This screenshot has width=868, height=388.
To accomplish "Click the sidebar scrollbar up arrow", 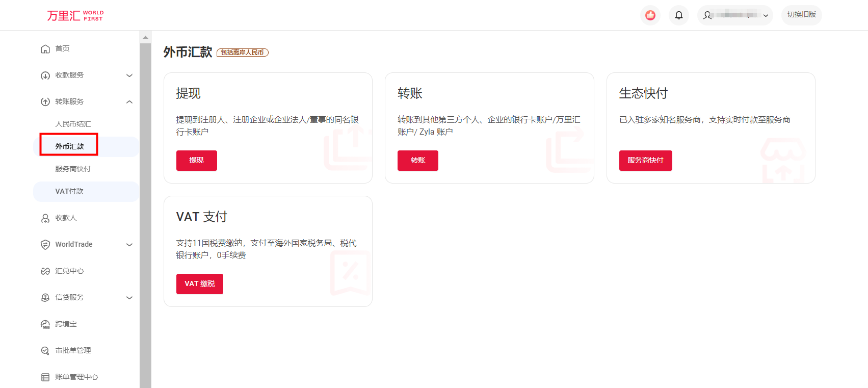I will (145, 37).
